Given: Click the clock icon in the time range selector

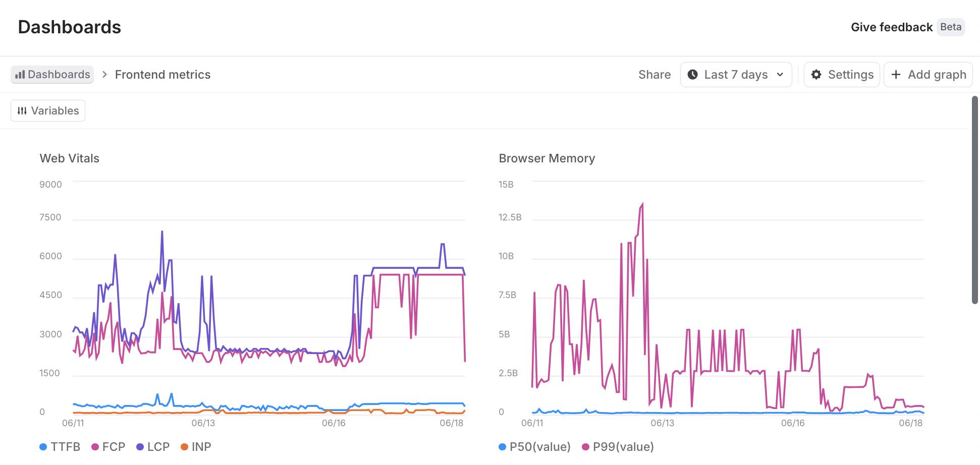Looking at the screenshot, I should click(694, 74).
